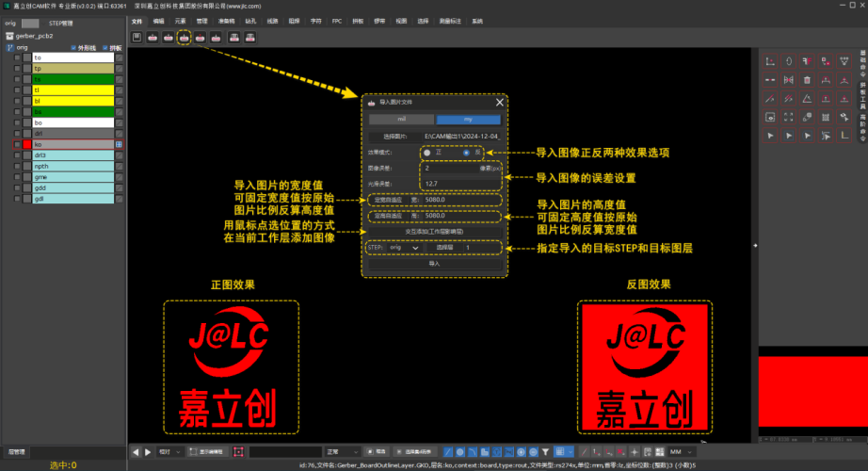Open the 视图 menu
This screenshot has width=868, height=471.
click(401, 21)
